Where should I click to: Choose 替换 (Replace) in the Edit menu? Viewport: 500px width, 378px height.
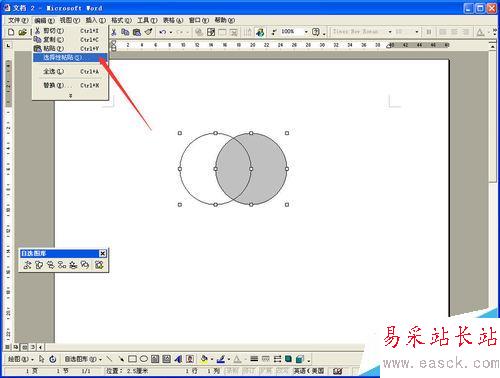tap(70, 86)
